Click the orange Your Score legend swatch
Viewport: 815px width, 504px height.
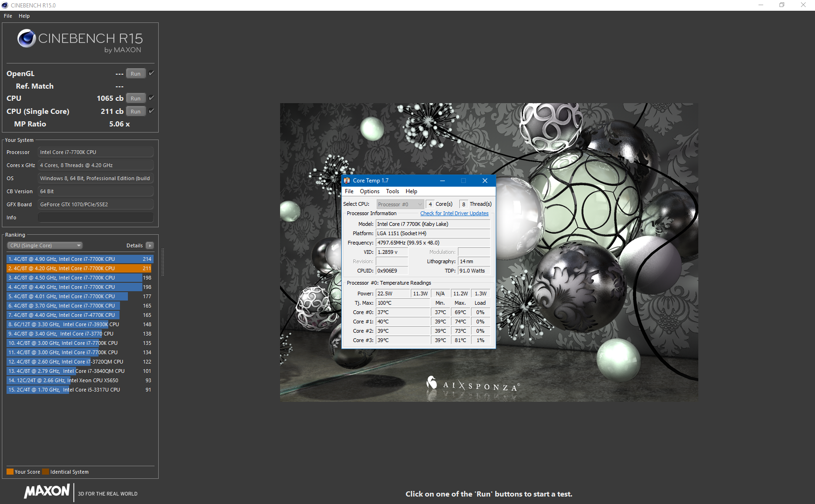pos(10,472)
